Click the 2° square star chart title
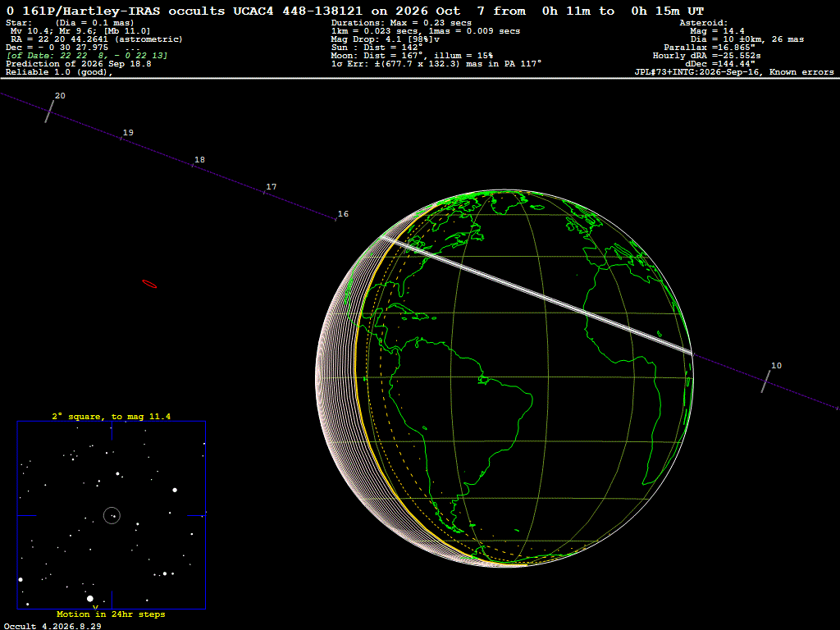The width and height of the screenshot is (840, 630). pos(112,416)
